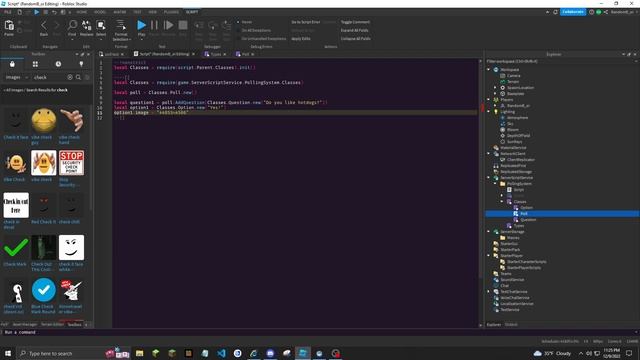Collapse the Lighting tree node
Screen dimensions: 640x360
pos(489,111)
